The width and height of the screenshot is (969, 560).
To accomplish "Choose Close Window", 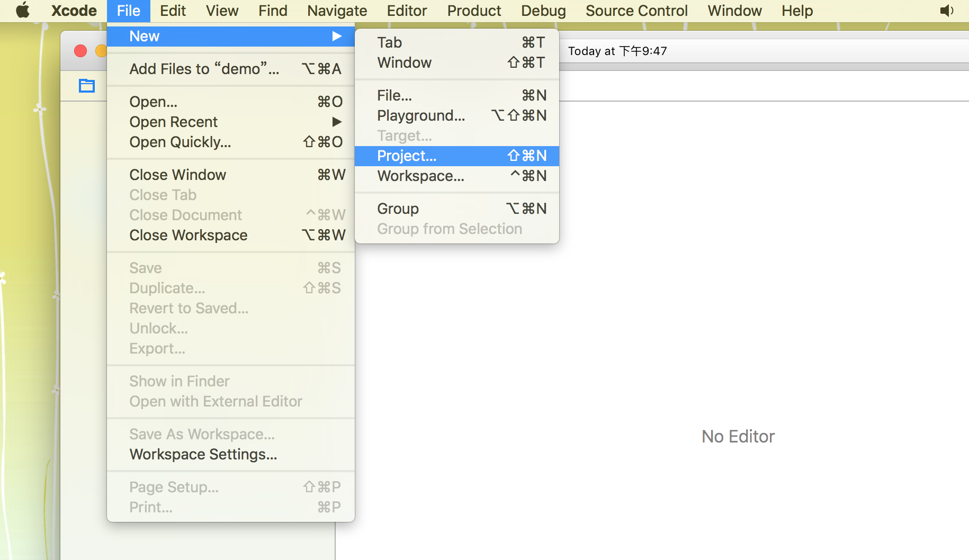I will (231, 175).
